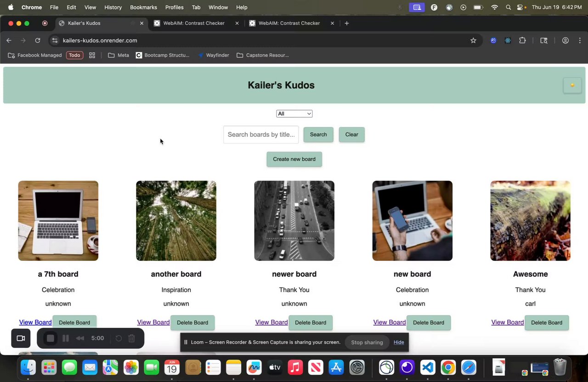The image size is (588, 382).
Task: Open the forest thumbnail of another board
Action: (x=176, y=221)
